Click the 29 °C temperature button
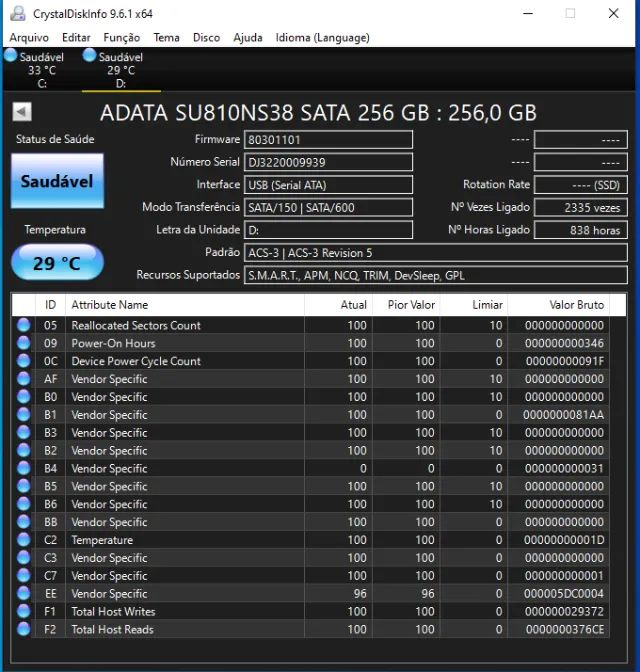Image resolution: width=640 pixels, height=672 pixels. coord(57,263)
